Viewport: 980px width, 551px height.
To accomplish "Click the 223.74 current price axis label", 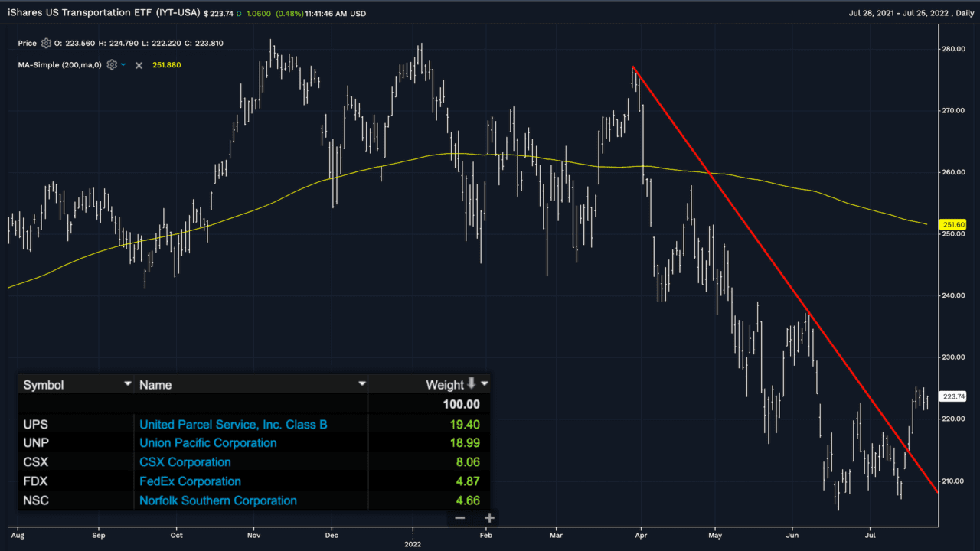I will point(952,396).
